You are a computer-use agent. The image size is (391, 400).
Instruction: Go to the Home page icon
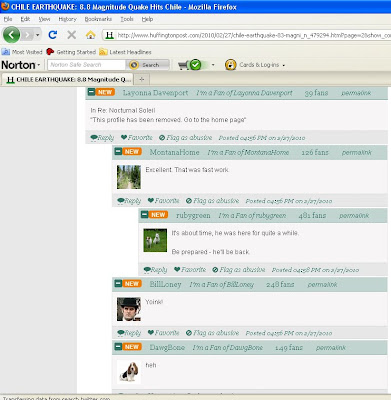pos(90,35)
